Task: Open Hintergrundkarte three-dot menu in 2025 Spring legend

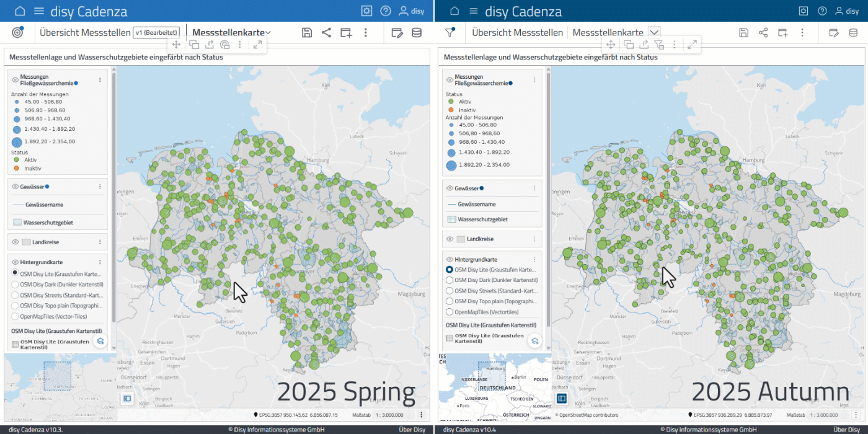Action: tap(100, 262)
